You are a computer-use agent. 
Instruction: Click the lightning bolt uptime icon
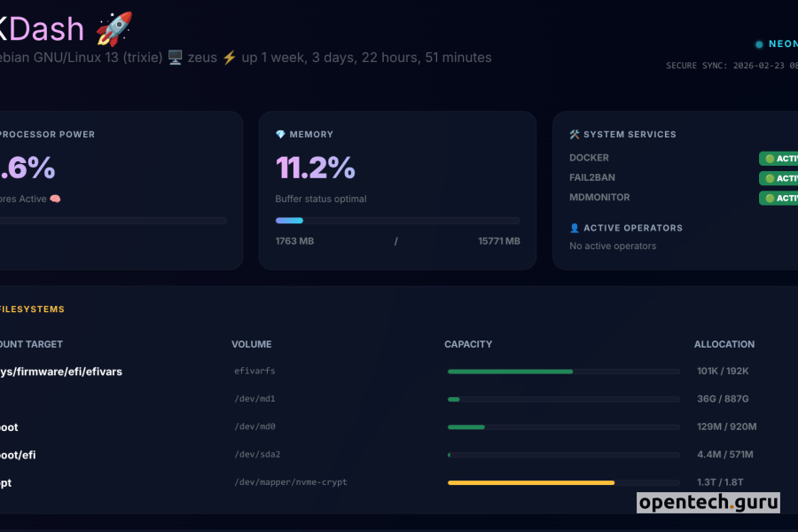pyautogui.click(x=229, y=58)
